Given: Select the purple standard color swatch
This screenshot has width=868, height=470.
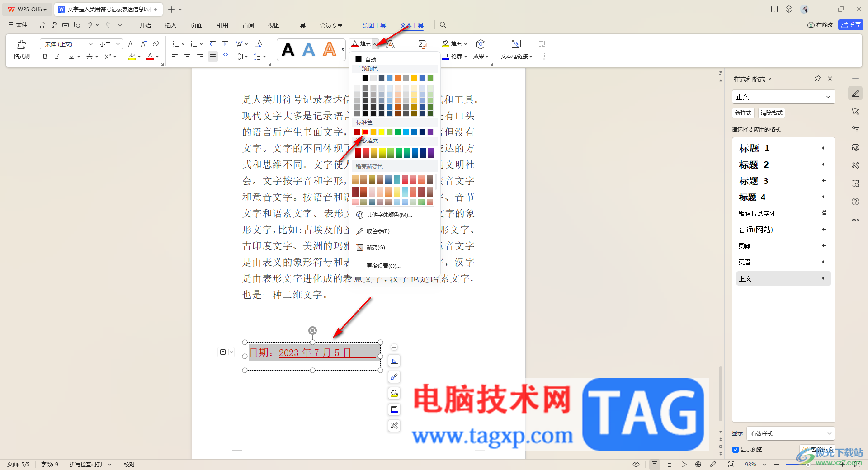Looking at the screenshot, I should click(x=430, y=132).
